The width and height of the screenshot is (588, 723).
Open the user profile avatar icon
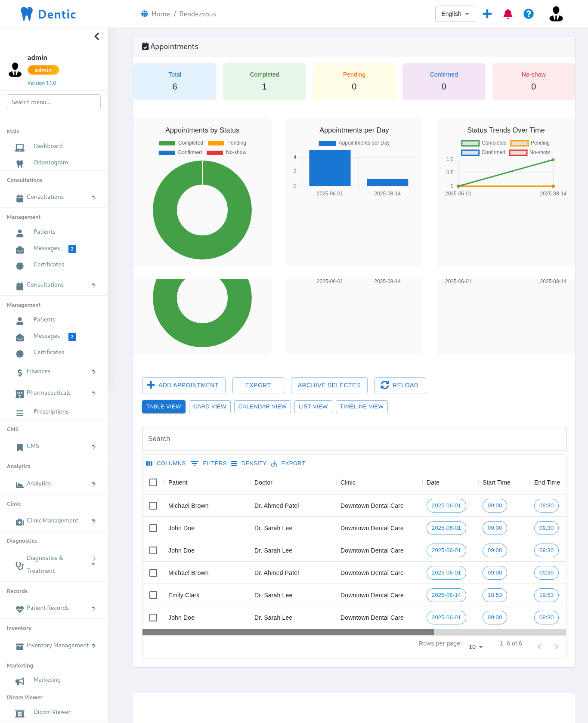(556, 14)
